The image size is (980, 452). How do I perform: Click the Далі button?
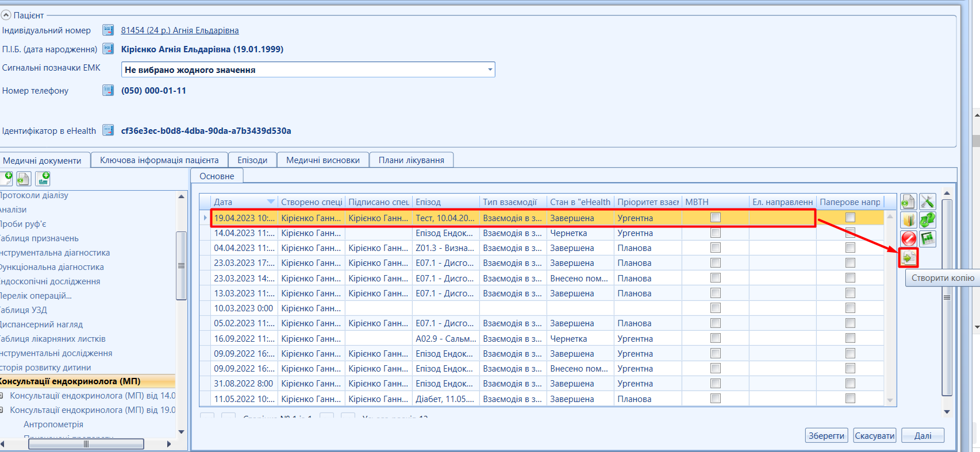(x=923, y=435)
